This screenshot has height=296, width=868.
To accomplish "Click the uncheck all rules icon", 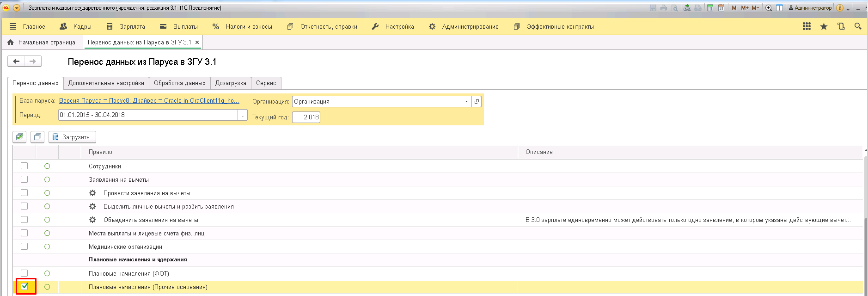I will (37, 137).
